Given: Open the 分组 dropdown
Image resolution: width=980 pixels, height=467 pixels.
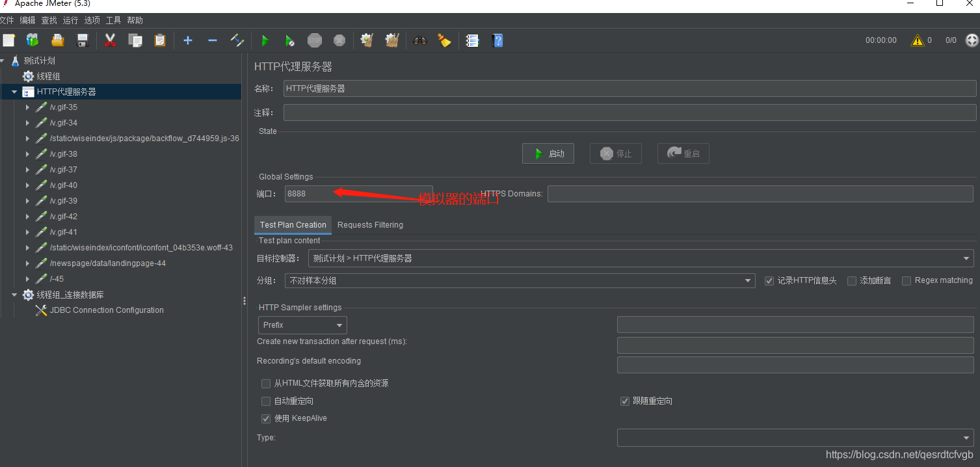Looking at the screenshot, I should click(x=520, y=281).
